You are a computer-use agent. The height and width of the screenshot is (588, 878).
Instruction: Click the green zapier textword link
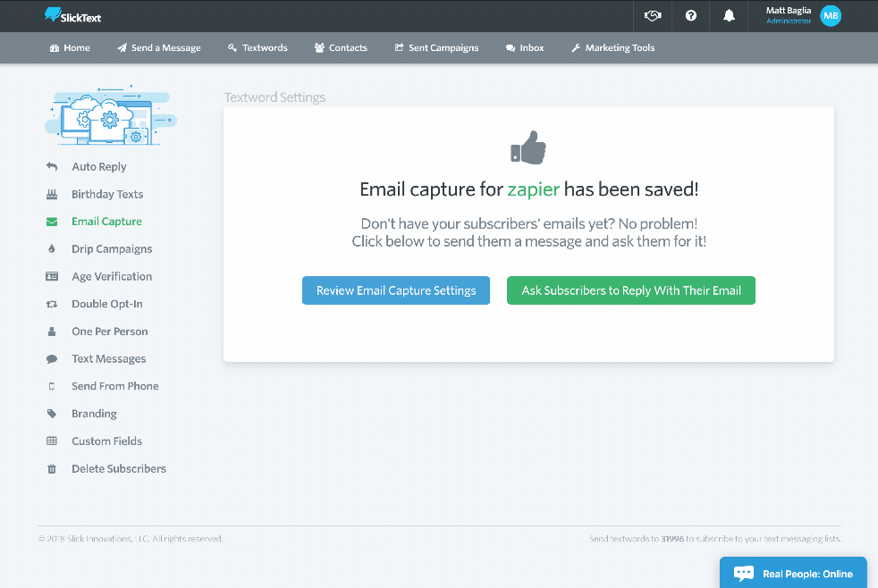(533, 189)
